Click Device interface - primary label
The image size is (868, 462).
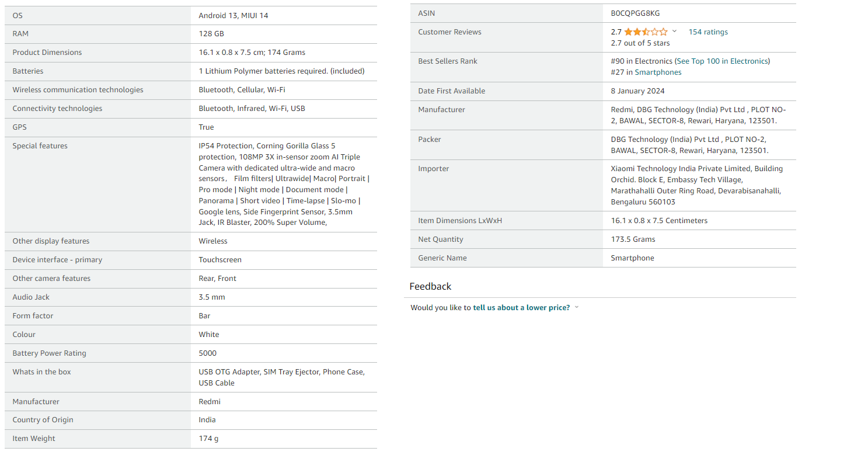57,260
